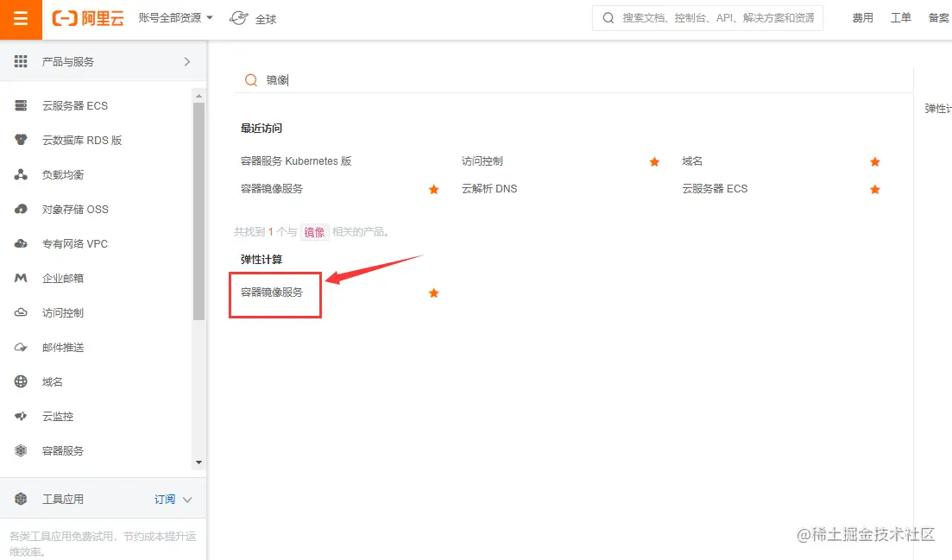Open 云监控 in sidebar

(57, 417)
